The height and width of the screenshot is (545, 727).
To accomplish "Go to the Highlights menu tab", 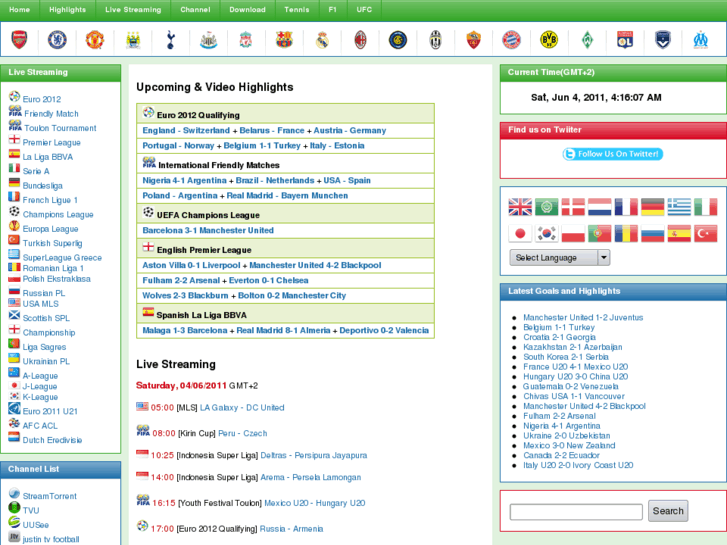I will coord(67,9).
